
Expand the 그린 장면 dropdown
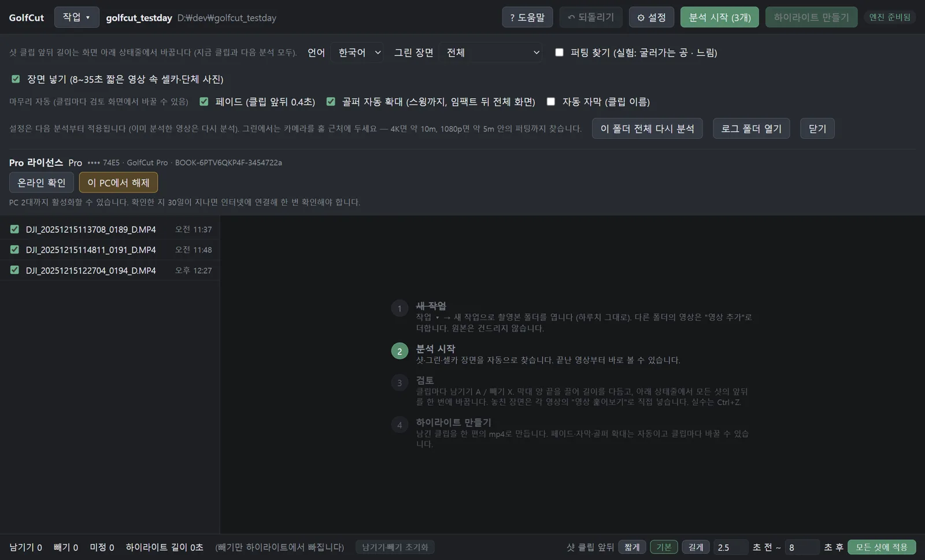tap(492, 53)
